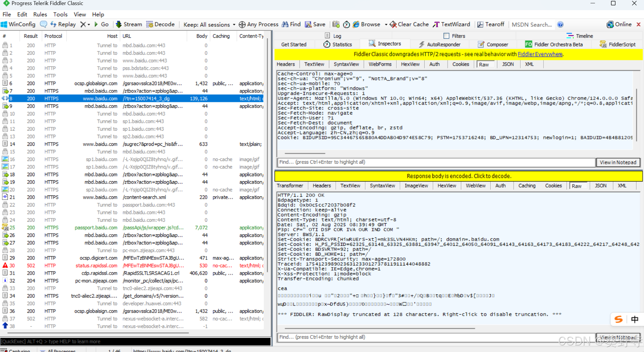
Task: Click the MSDN Search input field
Action: click(532, 25)
